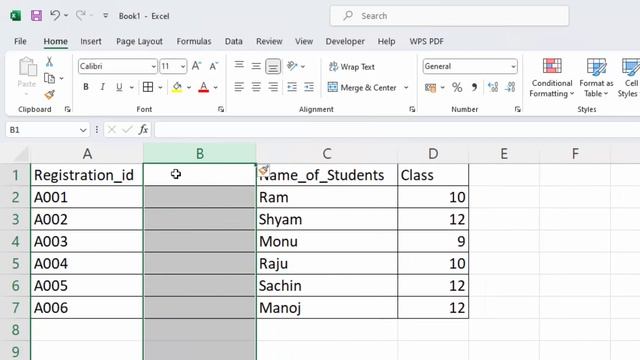Click the paste options icon near C1
Image resolution: width=640 pixels, height=360 pixels.
click(x=264, y=170)
